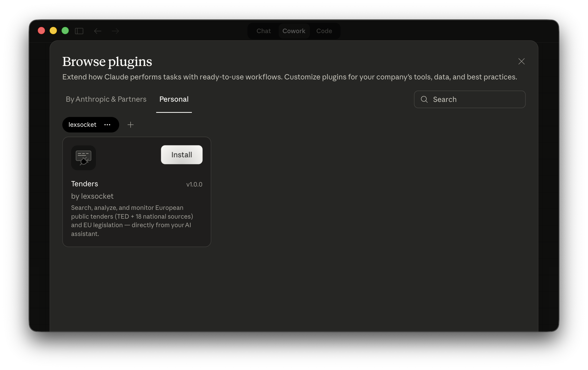Click the lexsocket ellipsis options icon
This screenshot has height=370, width=588.
(x=107, y=125)
